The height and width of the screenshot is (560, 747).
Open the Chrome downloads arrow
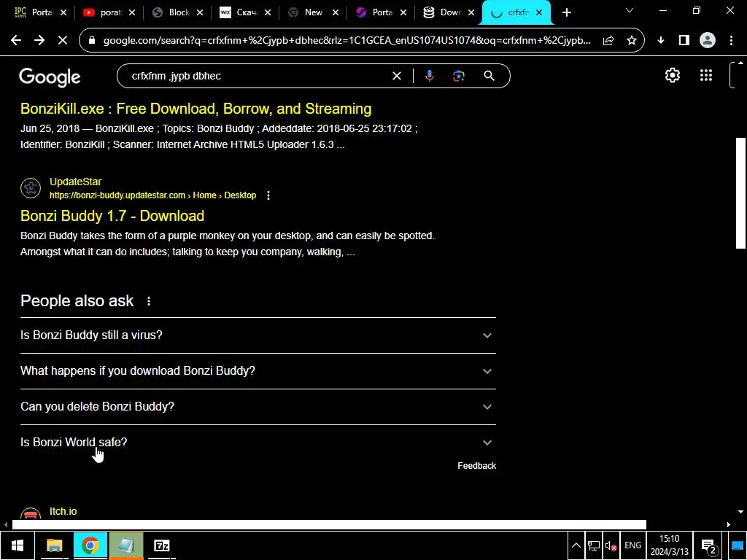tap(661, 41)
